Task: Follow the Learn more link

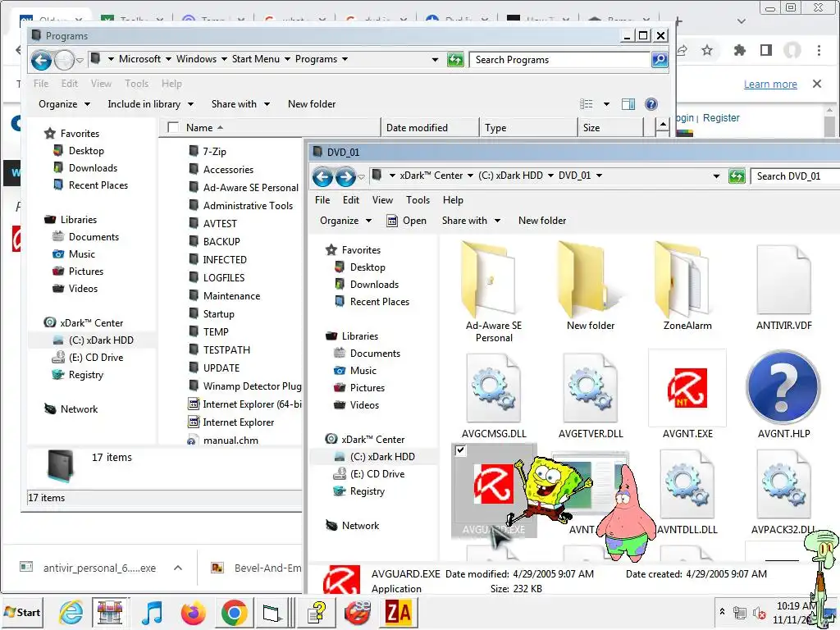Action: pos(769,84)
